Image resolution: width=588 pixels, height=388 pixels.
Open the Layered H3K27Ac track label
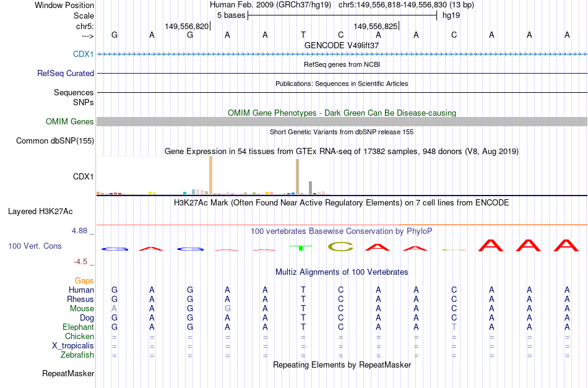(40, 212)
